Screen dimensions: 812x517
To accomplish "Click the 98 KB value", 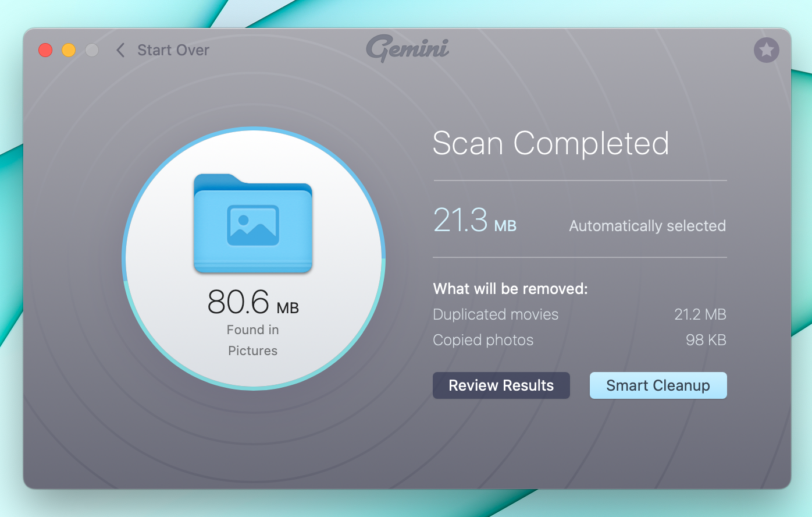I will coord(706,340).
